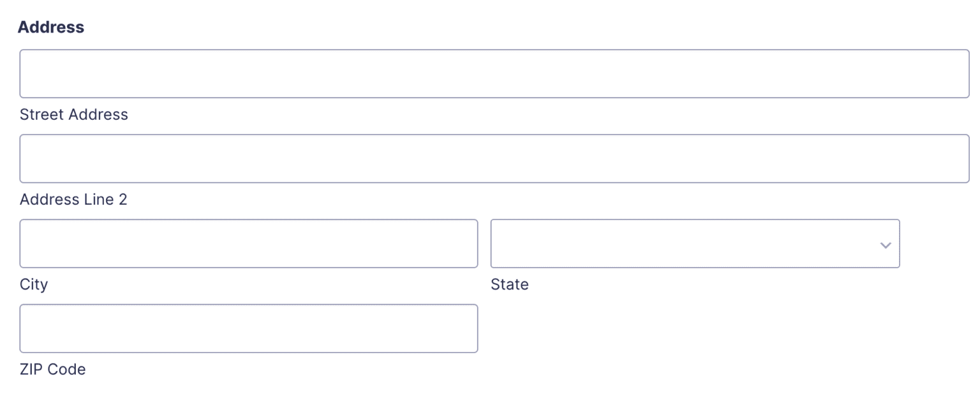
Task: Choose a state via the select box
Action: pyautogui.click(x=694, y=244)
